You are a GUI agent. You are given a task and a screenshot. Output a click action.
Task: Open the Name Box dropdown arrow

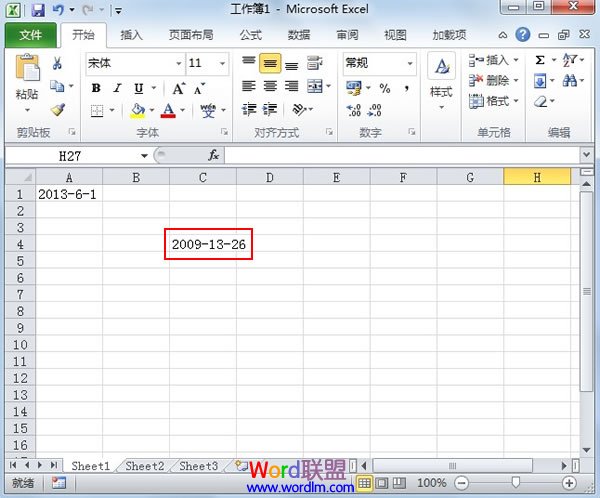[144, 156]
